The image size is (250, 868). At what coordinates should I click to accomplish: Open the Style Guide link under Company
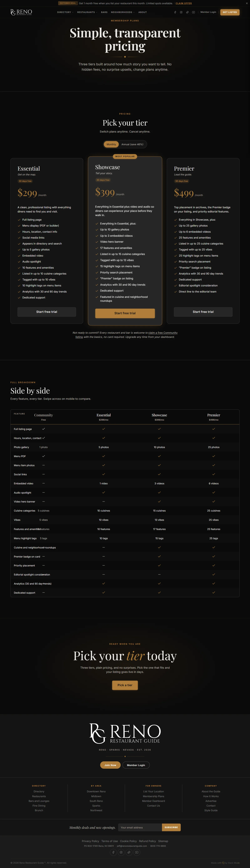tap(211, 810)
